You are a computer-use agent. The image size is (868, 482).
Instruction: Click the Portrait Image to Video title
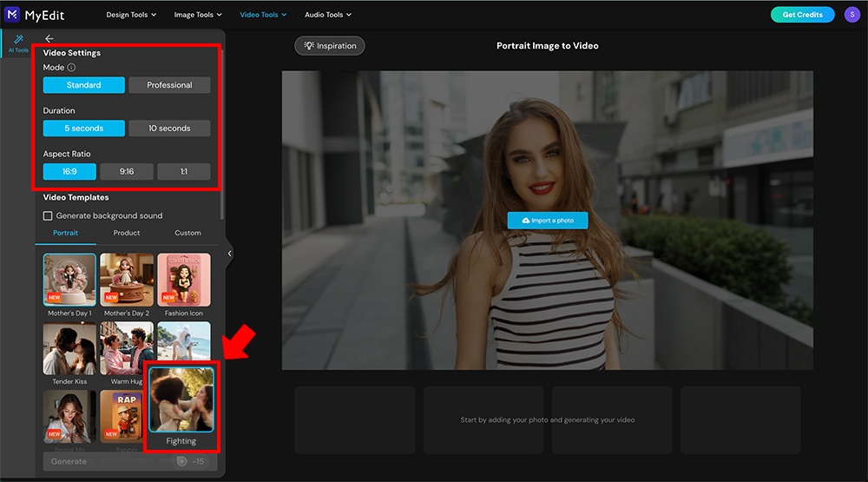pyautogui.click(x=548, y=45)
